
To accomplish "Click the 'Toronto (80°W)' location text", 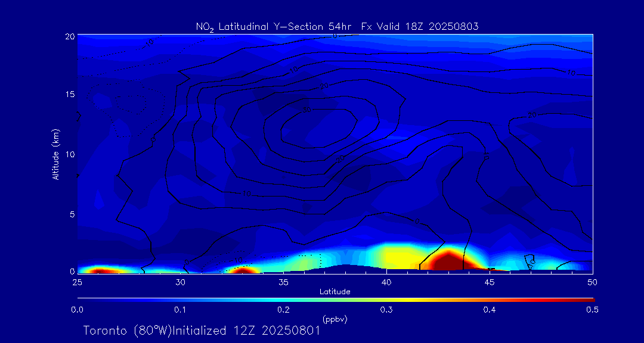I will tap(126, 330).
